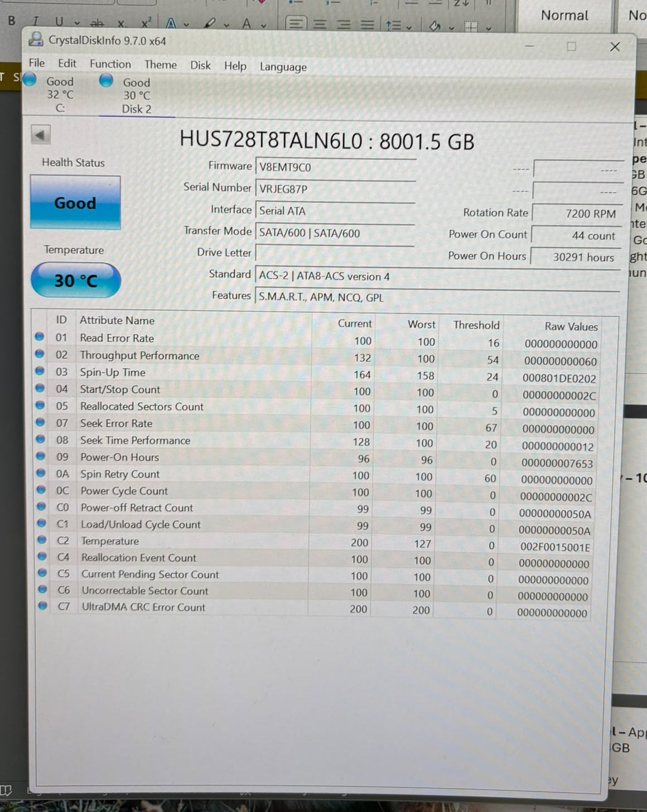Click the 30 °C temperature button

point(76,280)
